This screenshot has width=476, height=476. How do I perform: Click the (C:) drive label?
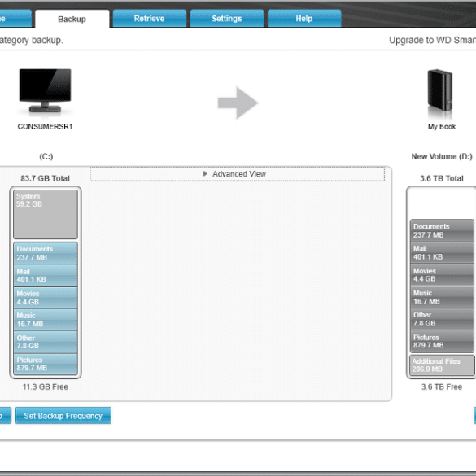pyautogui.click(x=46, y=157)
